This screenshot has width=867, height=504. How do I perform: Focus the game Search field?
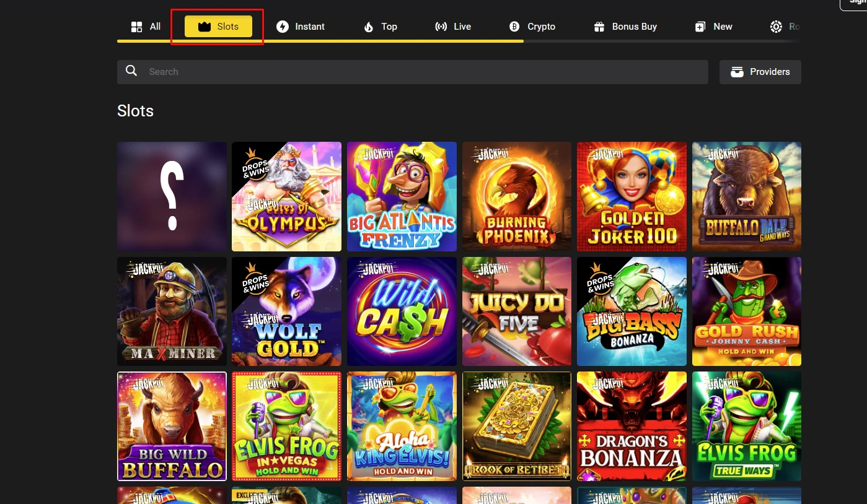[412, 72]
